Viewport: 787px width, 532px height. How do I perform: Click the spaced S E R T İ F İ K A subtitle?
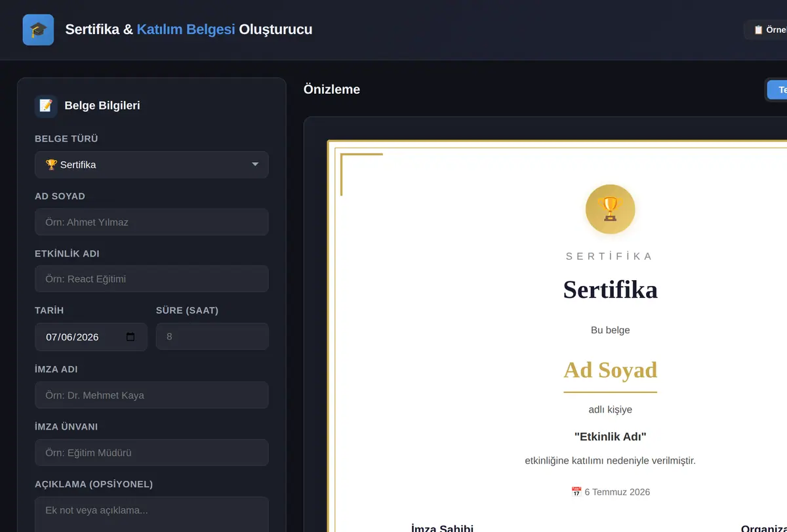(x=609, y=256)
